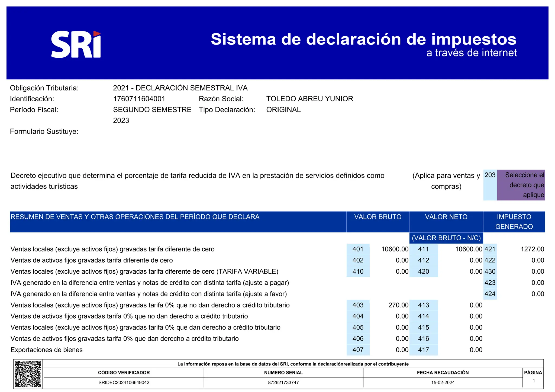Click the collection date 15-02-2024
The image size is (555, 392).
[443, 383]
